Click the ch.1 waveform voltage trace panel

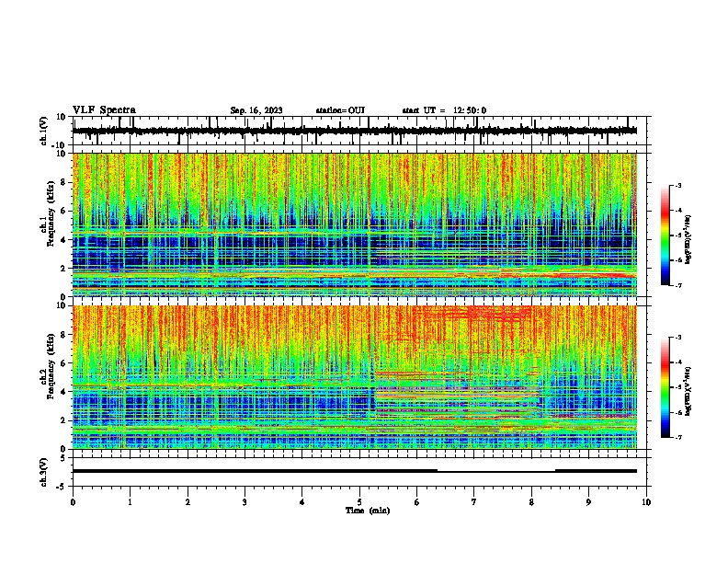pyautogui.click(x=359, y=131)
